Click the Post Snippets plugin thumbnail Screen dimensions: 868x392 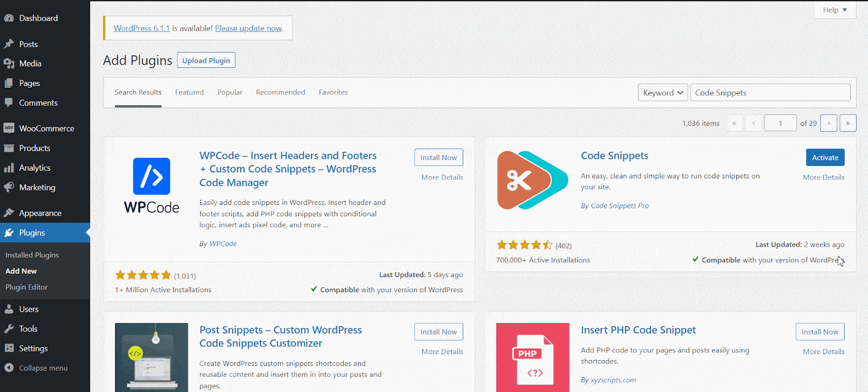point(151,358)
